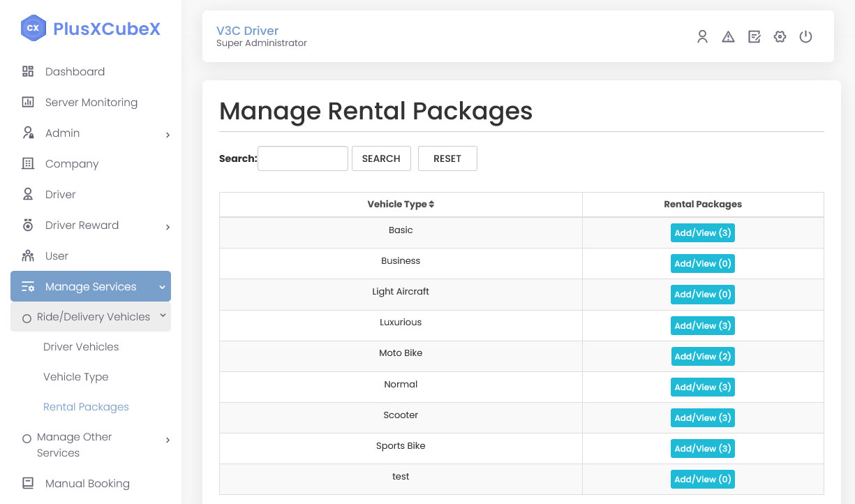The image size is (855, 504).
Task: Click Add/View (3) for Sports Bike
Action: pyautogui.click(x=703, y=449)
